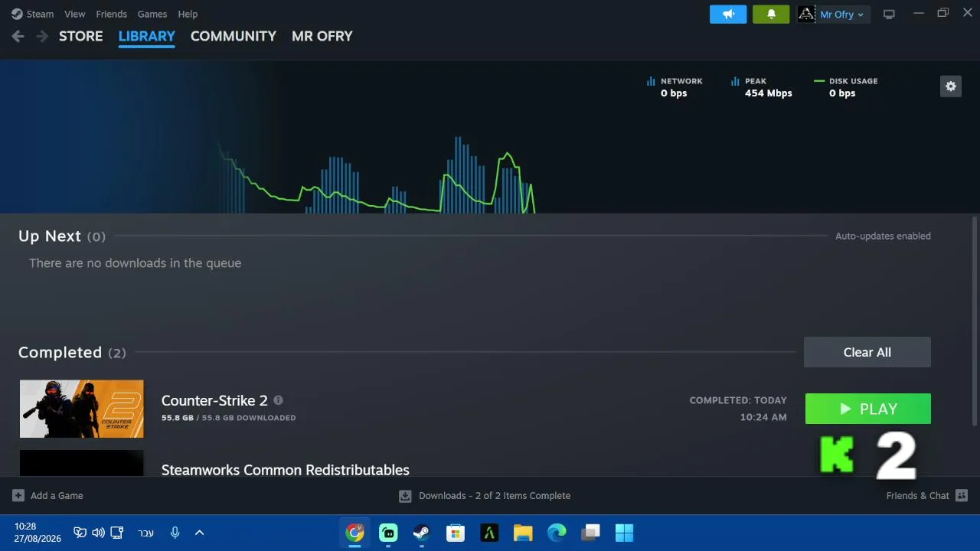Click Downloads - 2 of 2 Items Complete
This screenshot has width=980, height=551.
click(495, 496)
